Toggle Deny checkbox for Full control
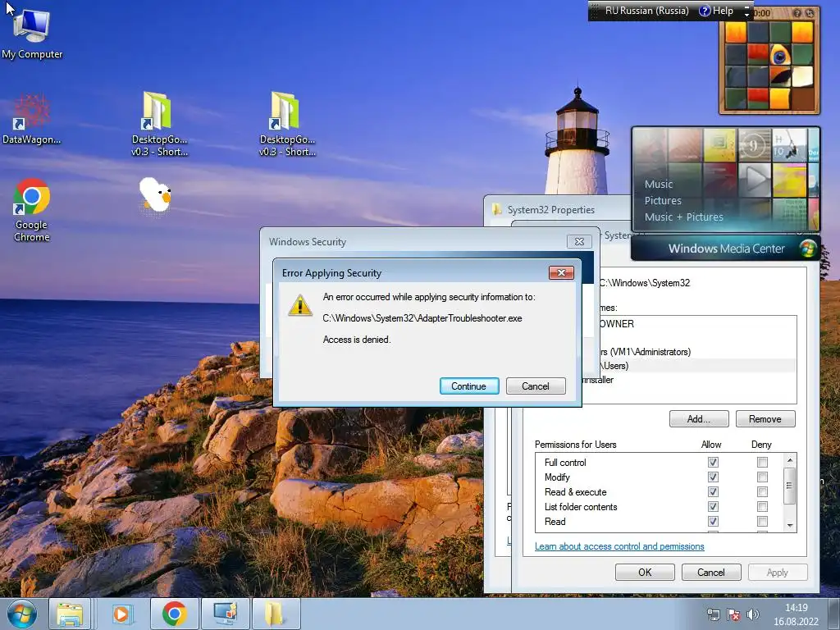Image resolution: width=840 pixels, height=630 pixels. click(762, 462)
